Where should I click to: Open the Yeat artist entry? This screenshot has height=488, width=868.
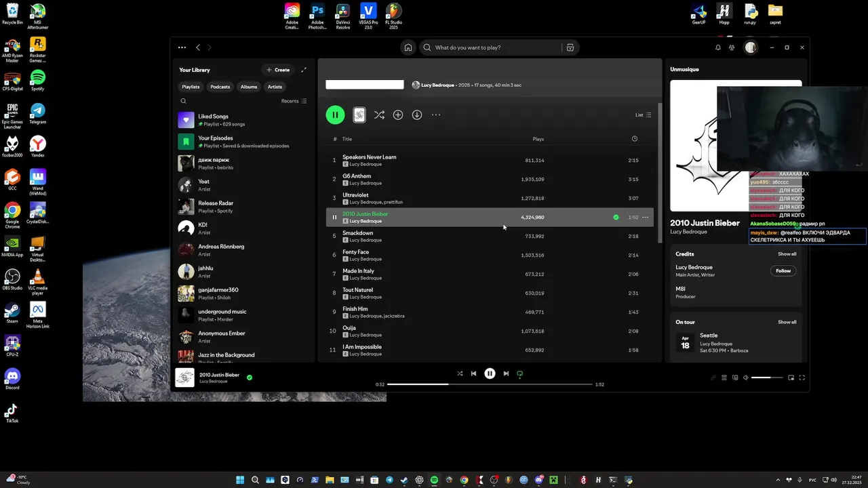(244, 185)
